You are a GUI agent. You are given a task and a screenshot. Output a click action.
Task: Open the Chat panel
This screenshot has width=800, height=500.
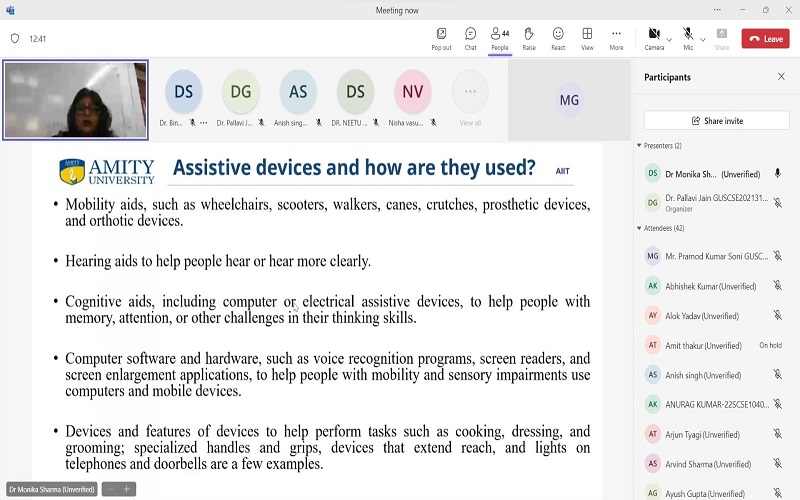click(x=470, y=38)
